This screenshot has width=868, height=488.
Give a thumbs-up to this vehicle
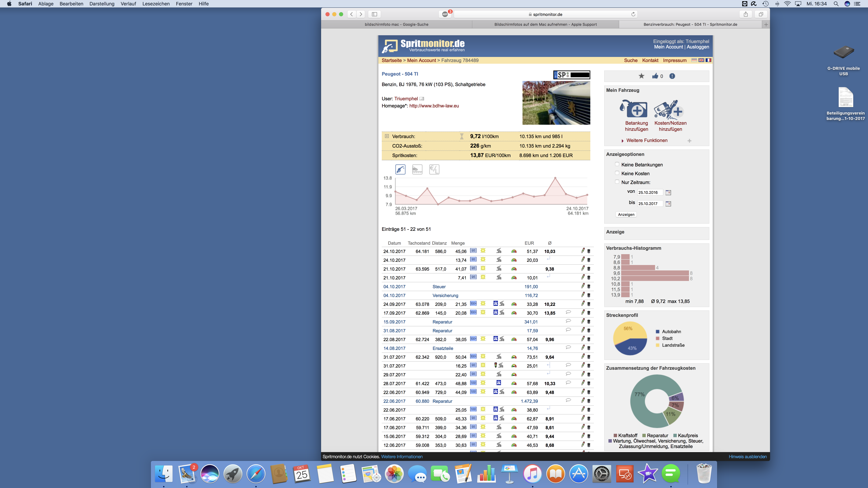(655, 76)
